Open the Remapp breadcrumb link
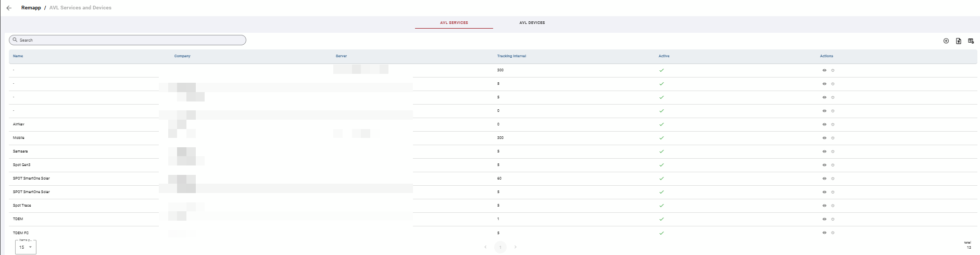The height and width of the screenshot is (255, 980). 31,8
